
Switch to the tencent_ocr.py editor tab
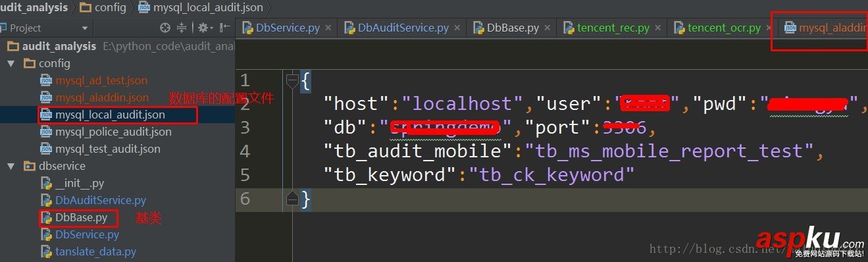coord(724,28)
